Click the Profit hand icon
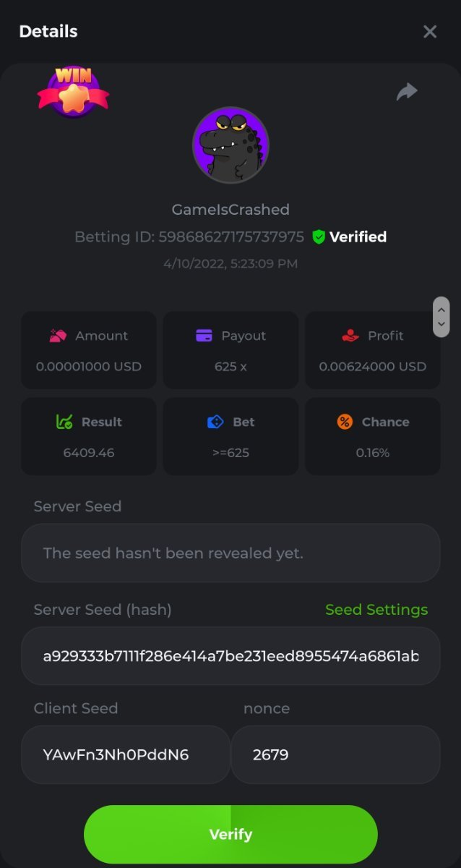The height and width of the screenshot is (868, 461). coord(350,336)
